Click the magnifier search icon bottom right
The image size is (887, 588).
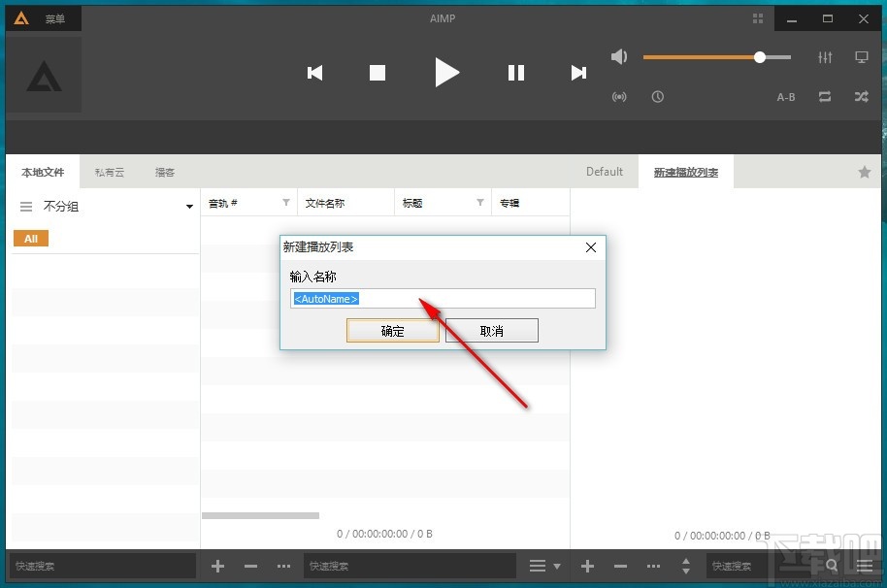(832, 566)
